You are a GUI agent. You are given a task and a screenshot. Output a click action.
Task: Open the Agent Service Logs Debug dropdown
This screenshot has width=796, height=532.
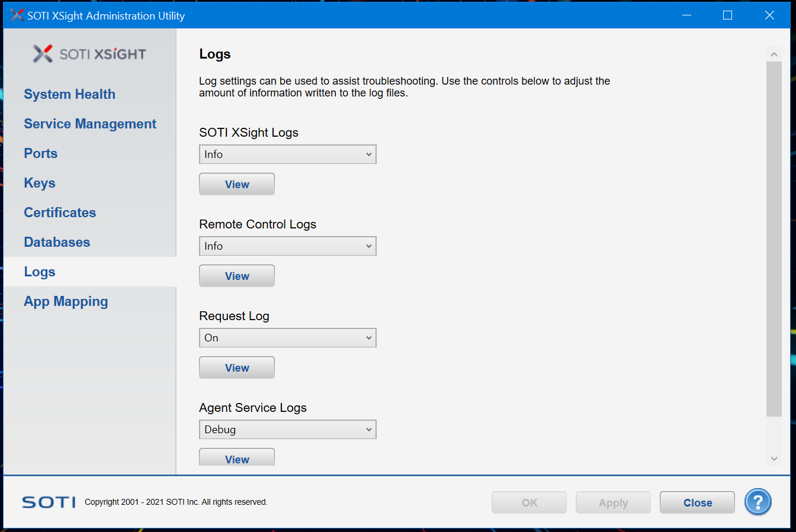[x=288, y=430]
